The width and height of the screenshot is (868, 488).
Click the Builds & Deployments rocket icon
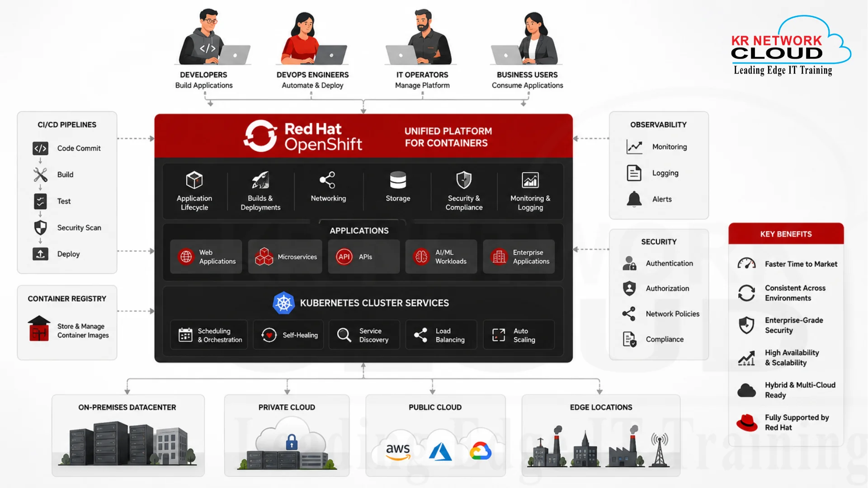260,180
